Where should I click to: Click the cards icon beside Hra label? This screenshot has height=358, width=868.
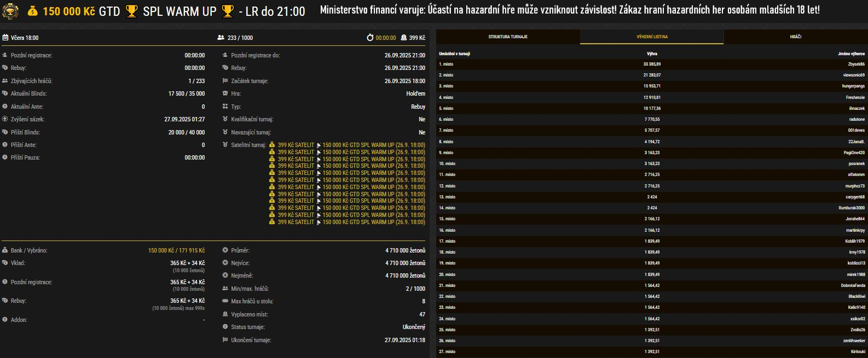(225, 93)
